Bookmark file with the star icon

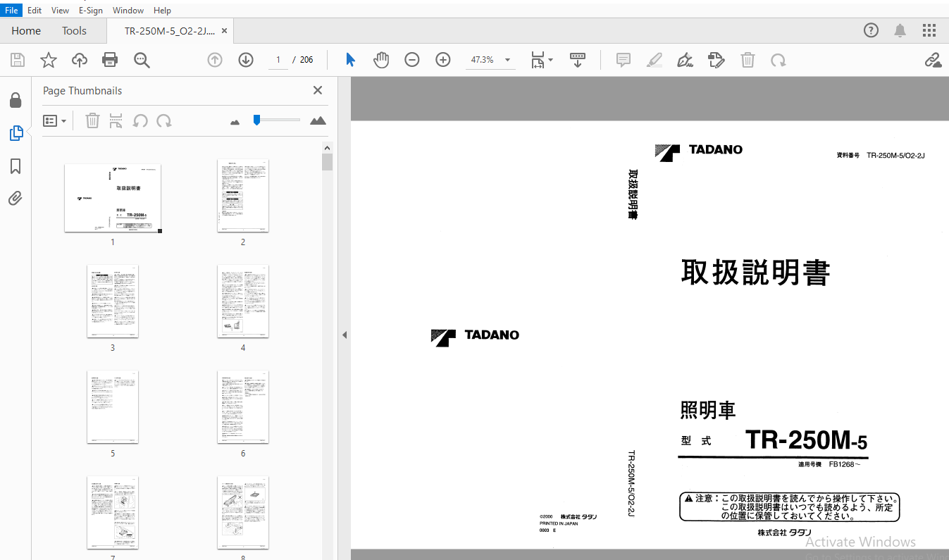click(48, 60)
